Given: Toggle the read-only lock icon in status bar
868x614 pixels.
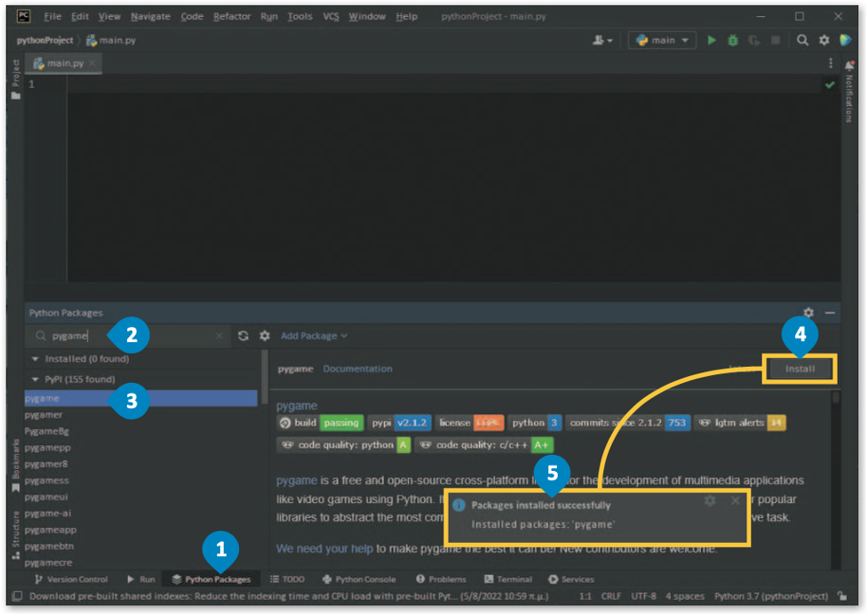Looking at the screenshot, I should pos(842,596).
